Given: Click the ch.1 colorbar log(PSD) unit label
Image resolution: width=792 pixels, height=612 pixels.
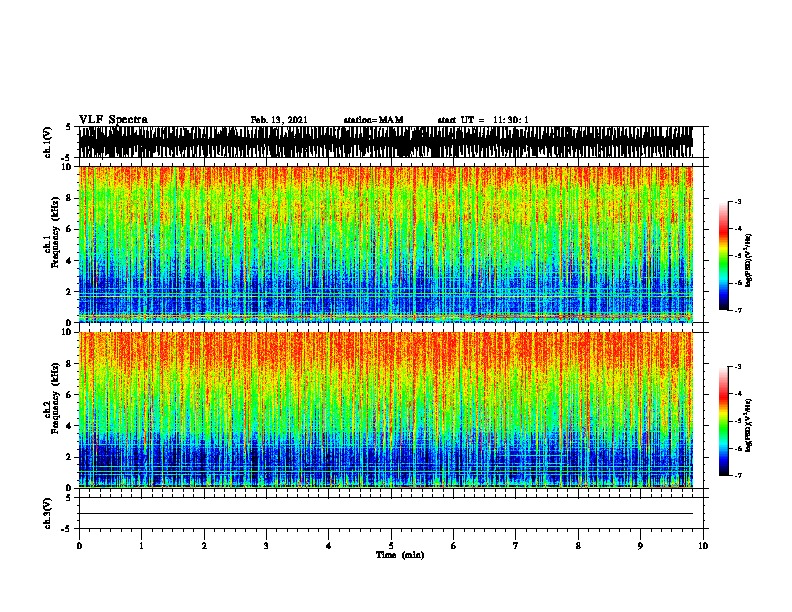Looking at the screenshot, I should tap(750, 261).
